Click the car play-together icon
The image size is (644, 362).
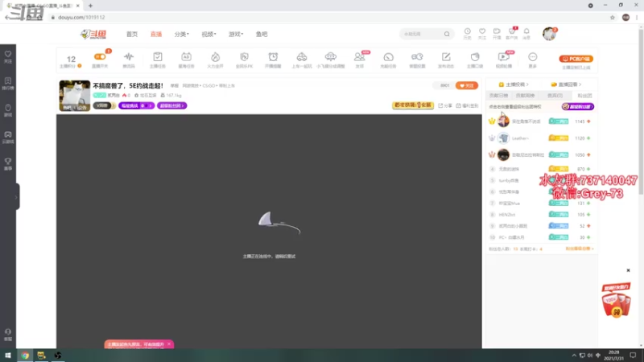tap(301, 56)
